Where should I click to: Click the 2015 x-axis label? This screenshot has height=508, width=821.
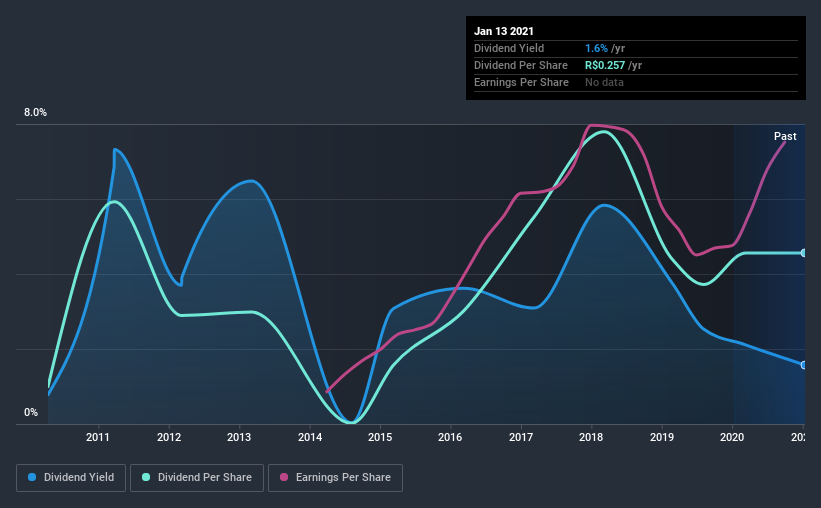click(380, 437)
